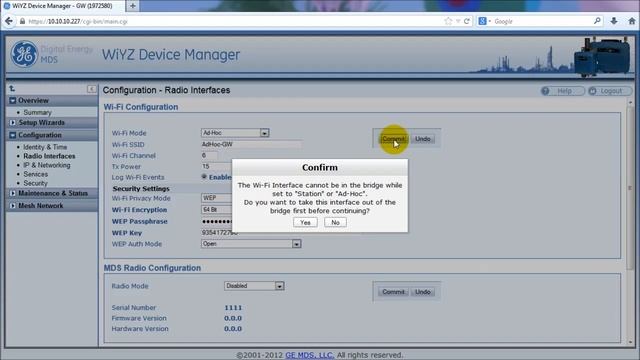Collapse the Overview section
Viewport: 640px width, 360px height.
click(13, 100)
